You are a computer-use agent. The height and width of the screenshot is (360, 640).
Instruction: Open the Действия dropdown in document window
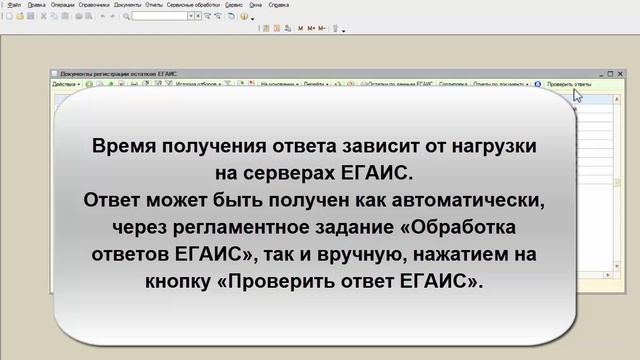[x=66, y=84]
